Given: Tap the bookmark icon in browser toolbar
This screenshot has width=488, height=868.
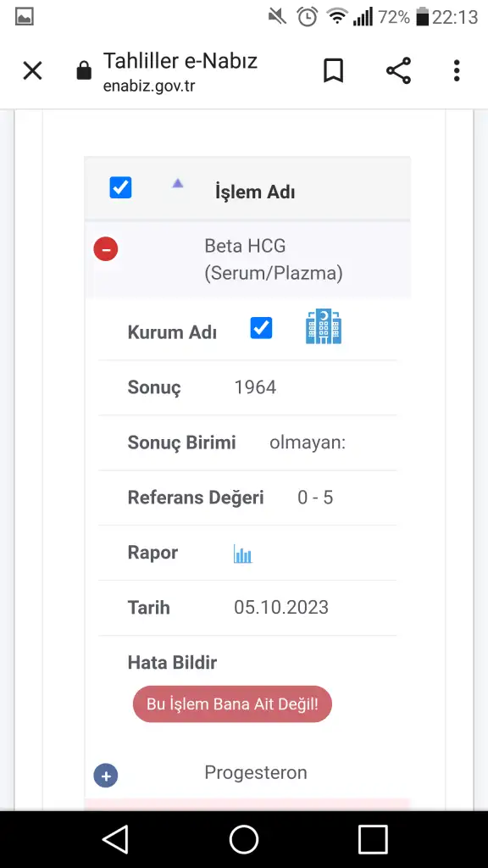Looking at the screenshot, I should coord(333,71).
